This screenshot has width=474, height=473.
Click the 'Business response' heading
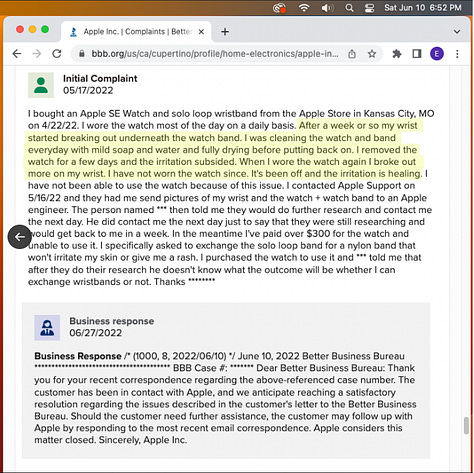[x=112, y=321]
